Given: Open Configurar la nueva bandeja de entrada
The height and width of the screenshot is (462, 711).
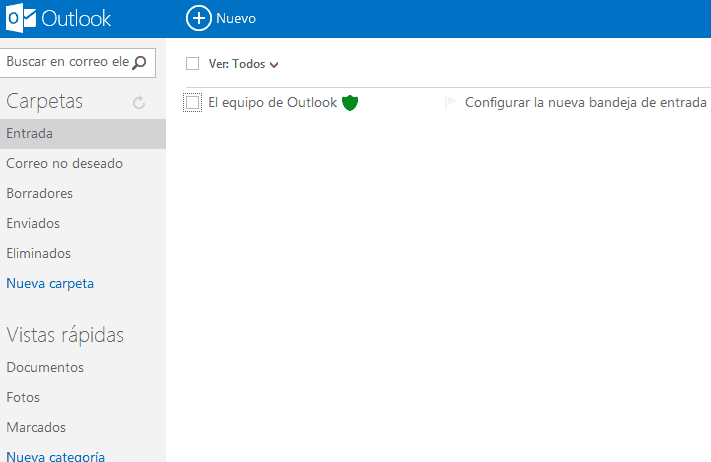Looking at the screenshot, I should point(585,102).
